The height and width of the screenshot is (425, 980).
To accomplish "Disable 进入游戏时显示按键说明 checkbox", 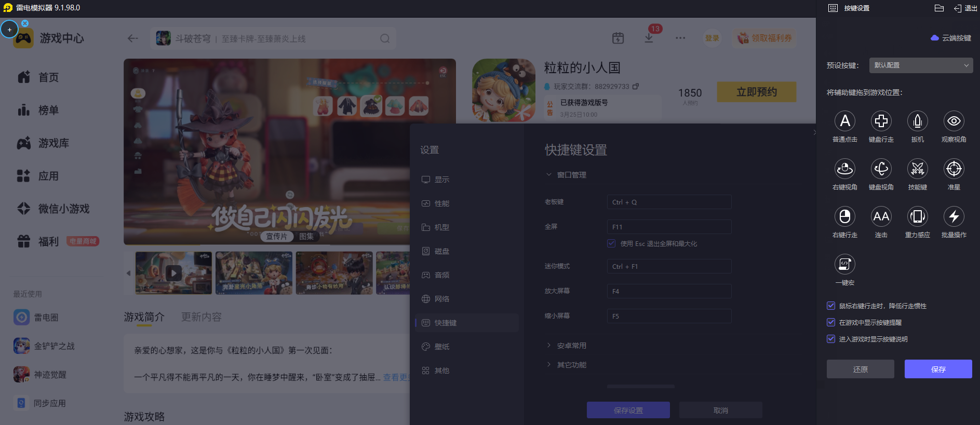I will (x=831, y=339).
